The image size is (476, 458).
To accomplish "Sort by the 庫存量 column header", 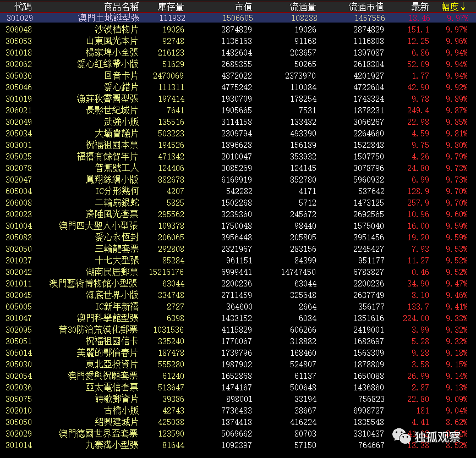I will (x=171, y=7).
